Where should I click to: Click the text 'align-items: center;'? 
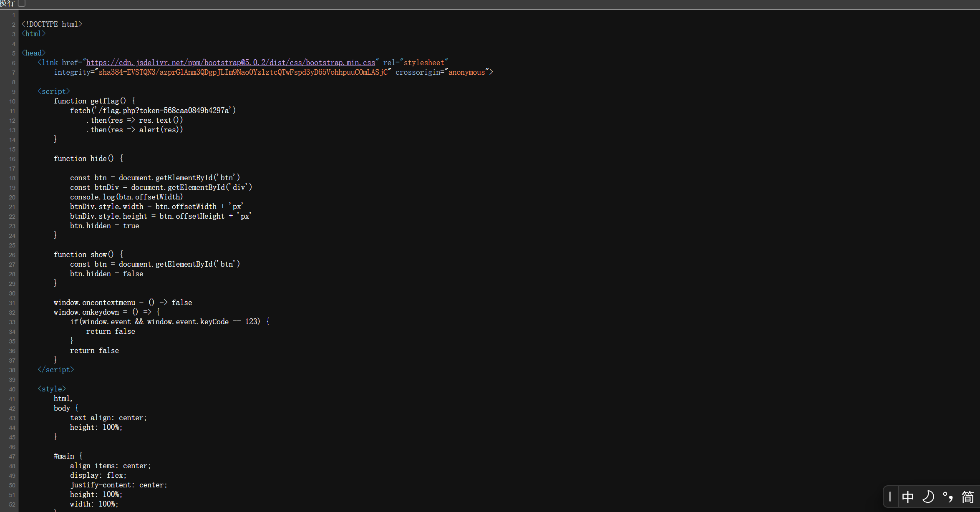pyautogui.click(x=111, y=466)
